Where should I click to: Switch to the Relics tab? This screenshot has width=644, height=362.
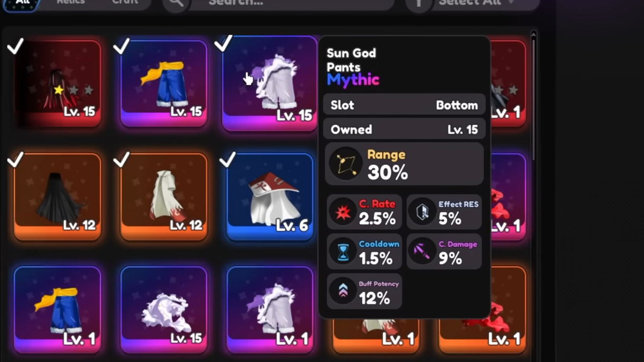71,3
